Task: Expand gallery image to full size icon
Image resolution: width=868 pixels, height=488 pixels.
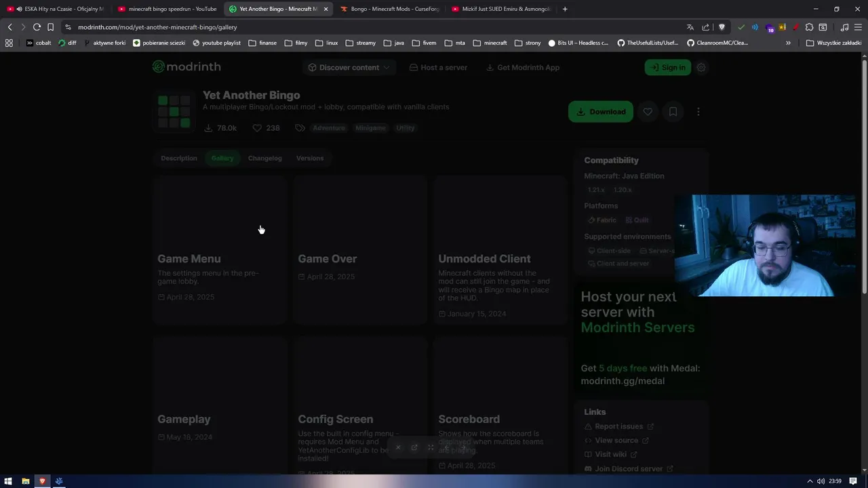Action: [x=431, y=447]
